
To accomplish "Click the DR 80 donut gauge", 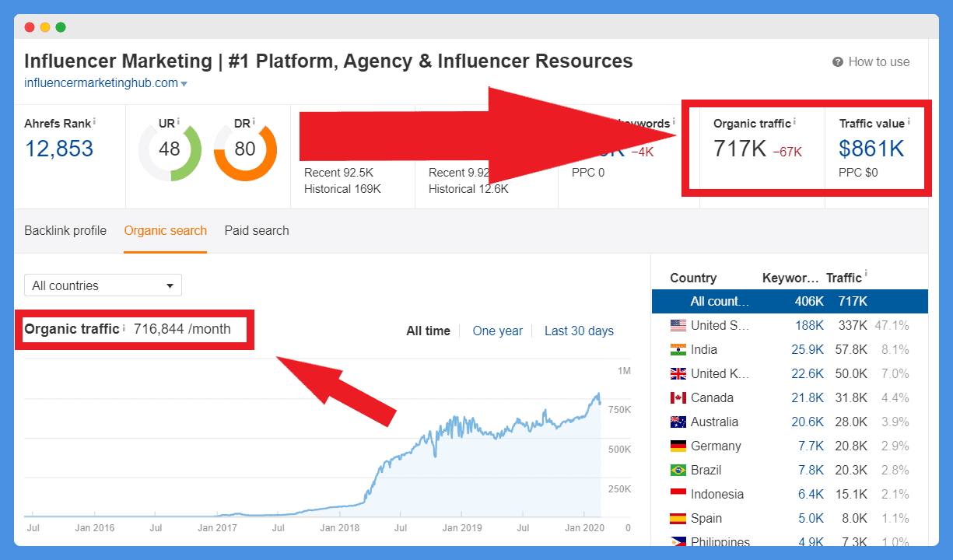I will pyautogui.click(x=245, y=149).
